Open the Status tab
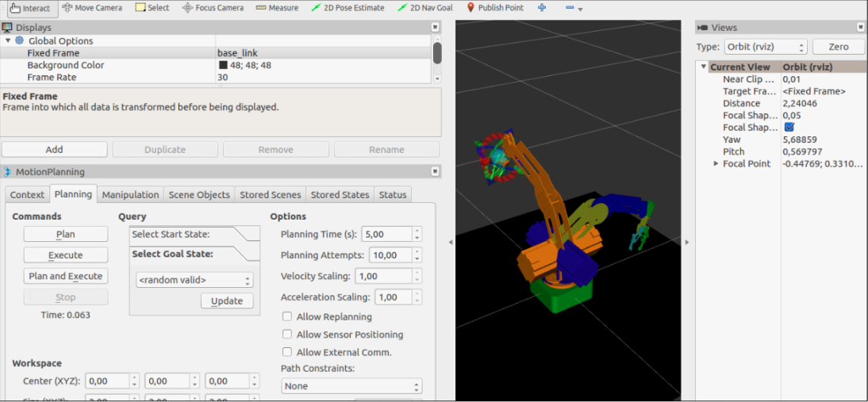 click(393, 194)
